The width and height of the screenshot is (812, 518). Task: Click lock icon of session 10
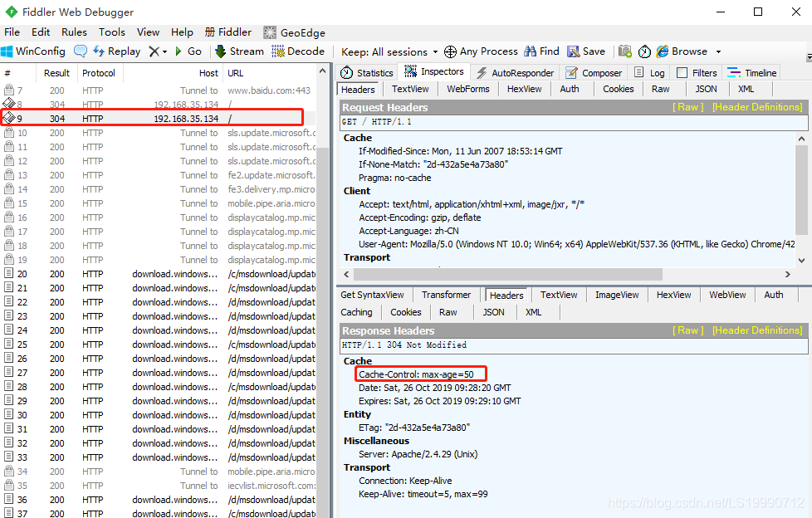(x=9, y=133)
